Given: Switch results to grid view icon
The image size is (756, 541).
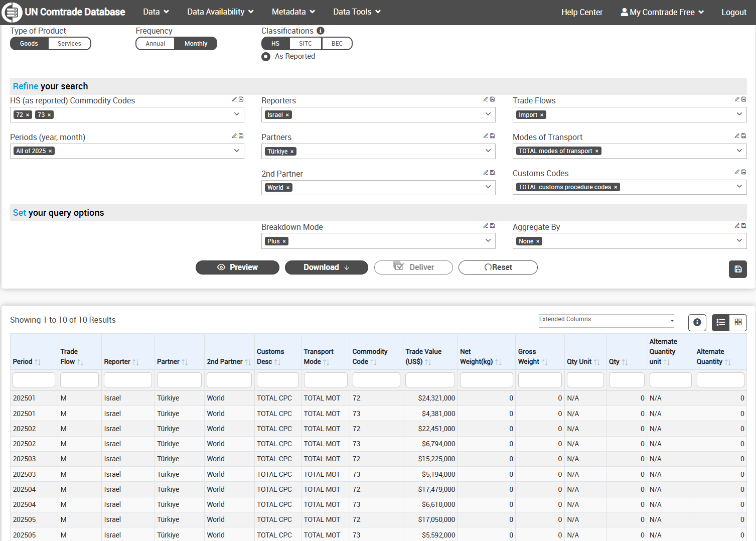Looking at the screenshot, I should pyautogui.click(x=738, y=322).
